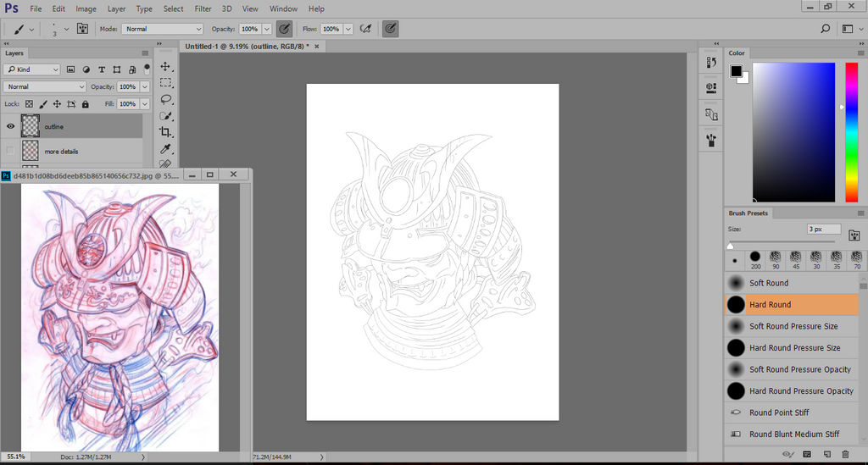
Task: Select the Quick Selection tool
Action: [x=165, y=116]
